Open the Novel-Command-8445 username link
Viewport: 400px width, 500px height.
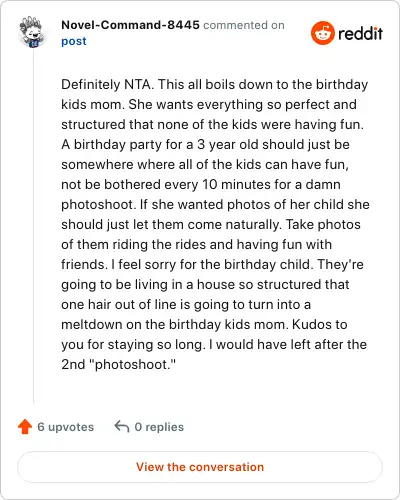130,25
